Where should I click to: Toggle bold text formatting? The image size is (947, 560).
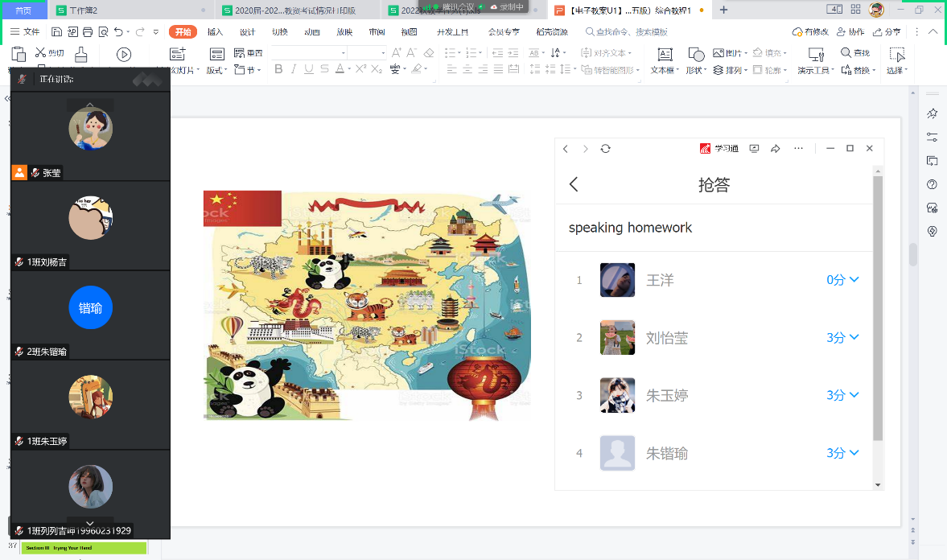pyautogui.click(x=278, y=69)
